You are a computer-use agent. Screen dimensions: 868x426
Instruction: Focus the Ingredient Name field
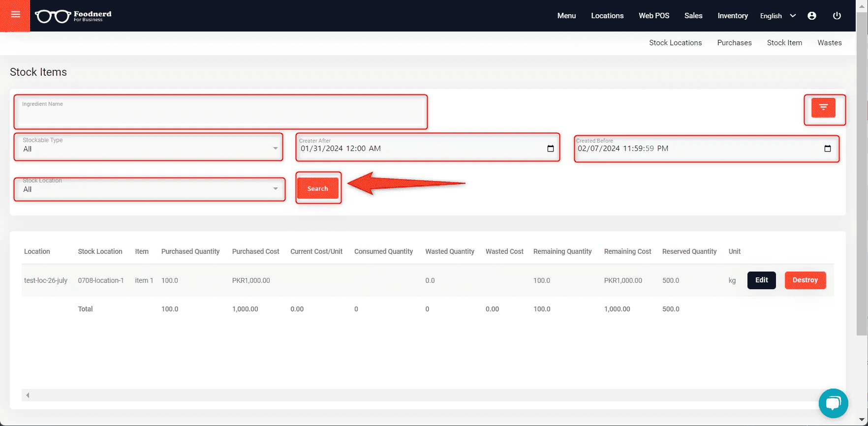220,112
